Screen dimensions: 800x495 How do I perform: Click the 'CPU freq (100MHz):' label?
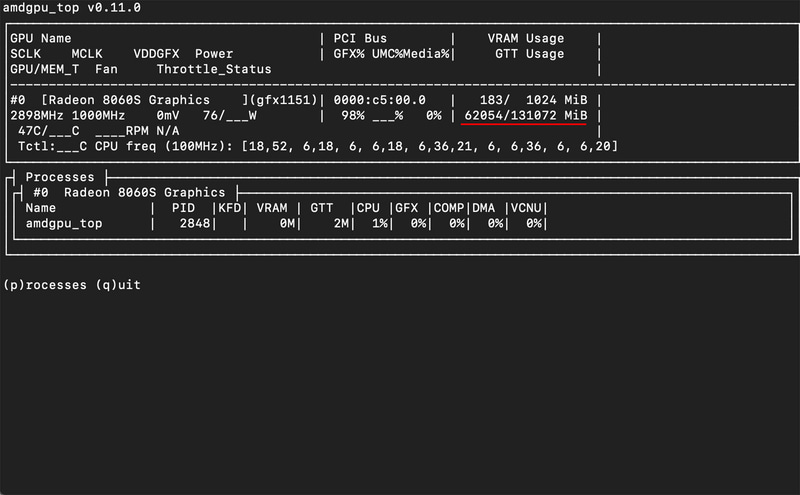(164, 146)
